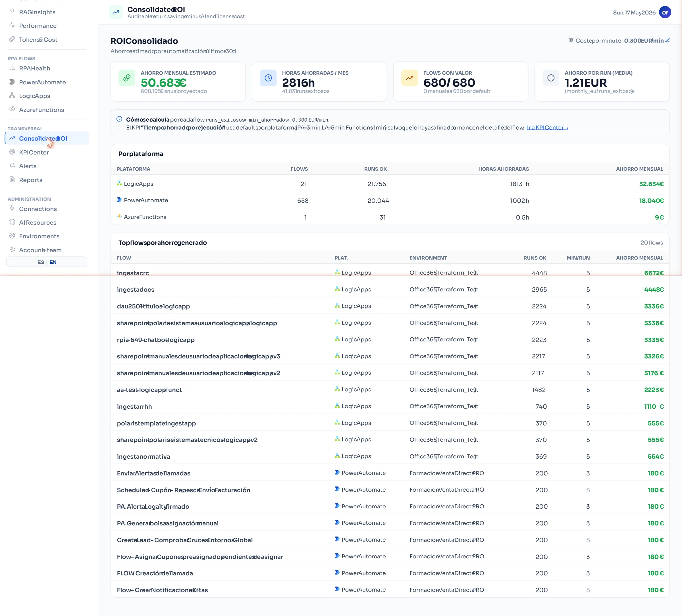Click the 0.300 EUR/min cost value
This screenshot has width=682, height=616.
[x=644, y=41]
